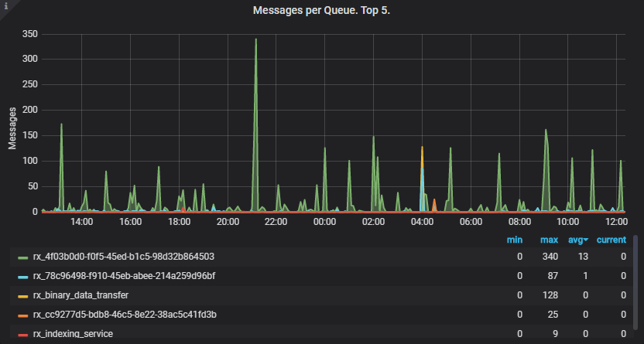This screenshot has width=644, height=344.
Task: Isolate the rx_binary_data_transfer legend entry
Action: tap(80, 295)
